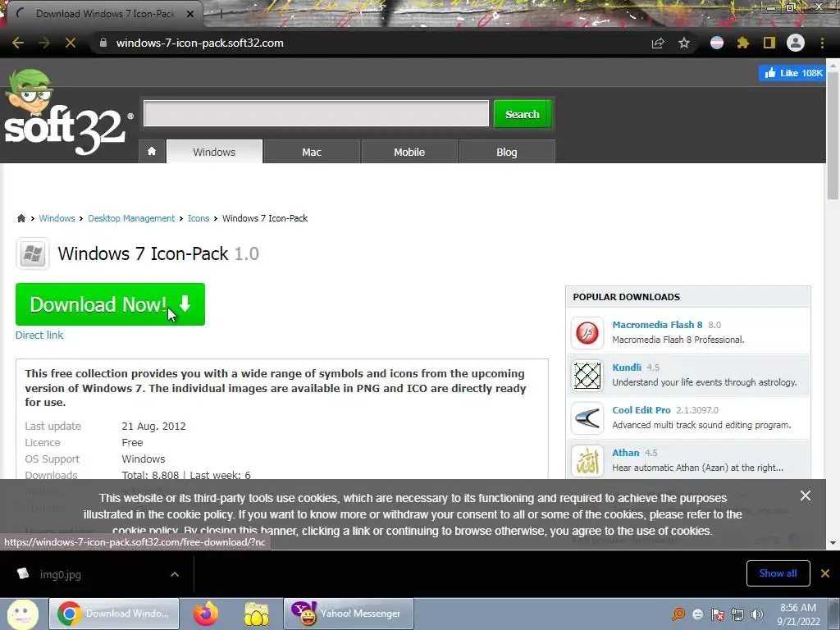Image resolution: width=840 pixels, height=630 pixels.
Task: Switch to Yahoo! Messenger taskbar item
Action: [x=348, y=614]
